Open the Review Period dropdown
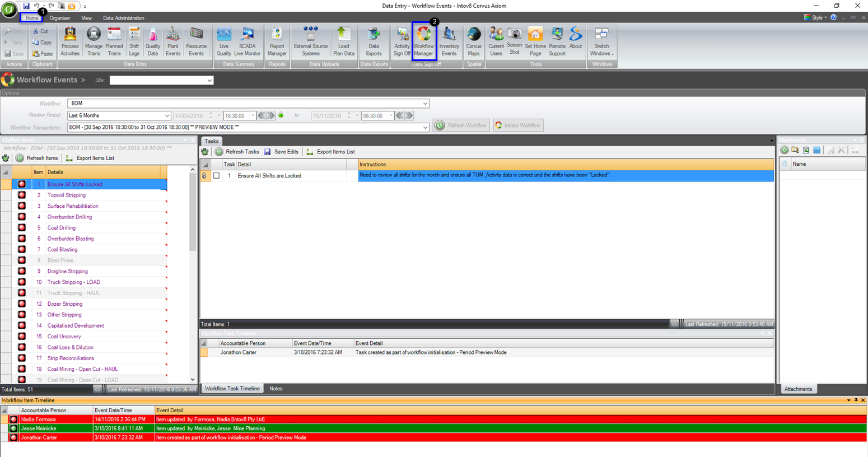 coord(166,116)
